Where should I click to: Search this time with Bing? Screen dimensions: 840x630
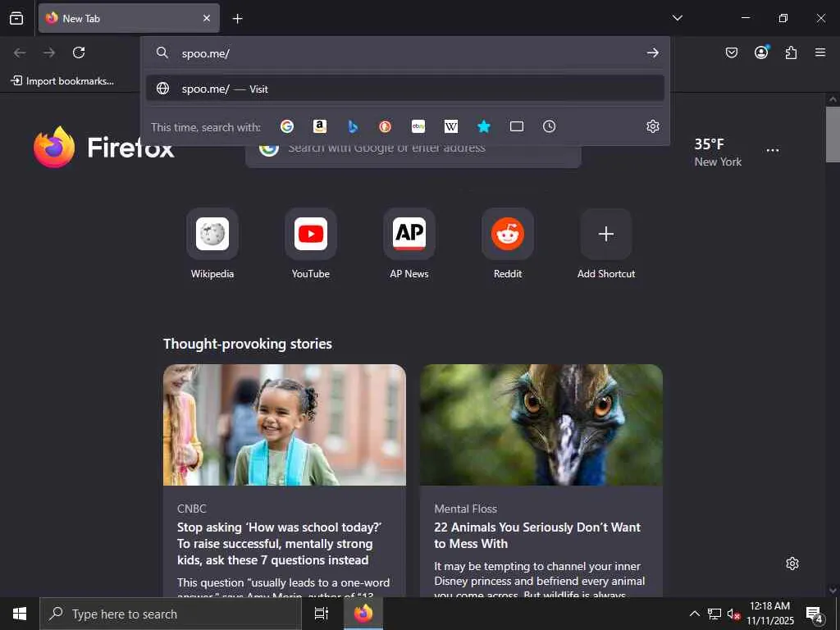[x=353, y=126]
